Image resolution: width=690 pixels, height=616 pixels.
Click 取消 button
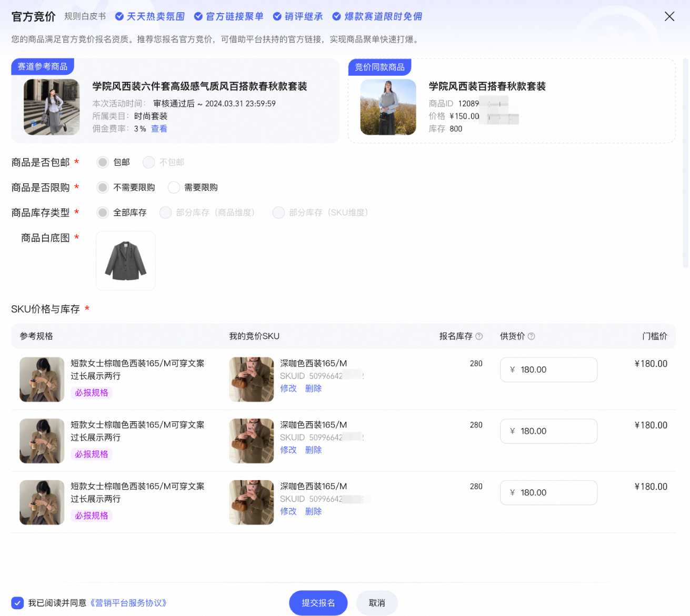377,603
